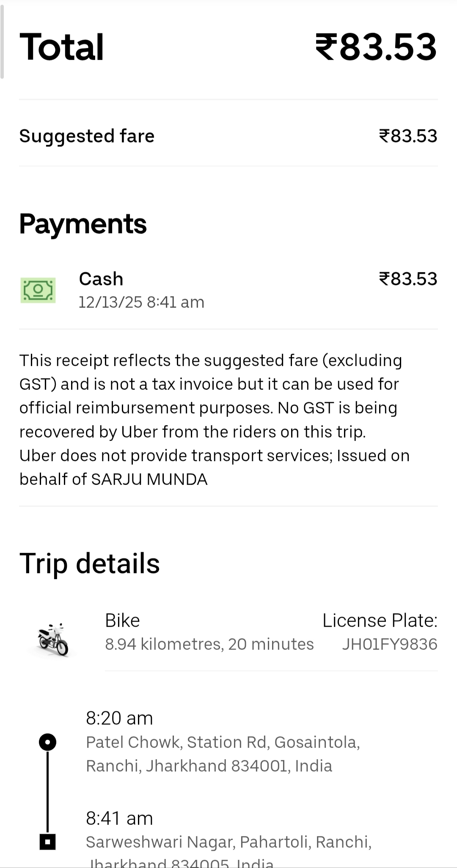Tap the Cash payment method label
This screenshot has height=868, width=457.
(101, 279)
